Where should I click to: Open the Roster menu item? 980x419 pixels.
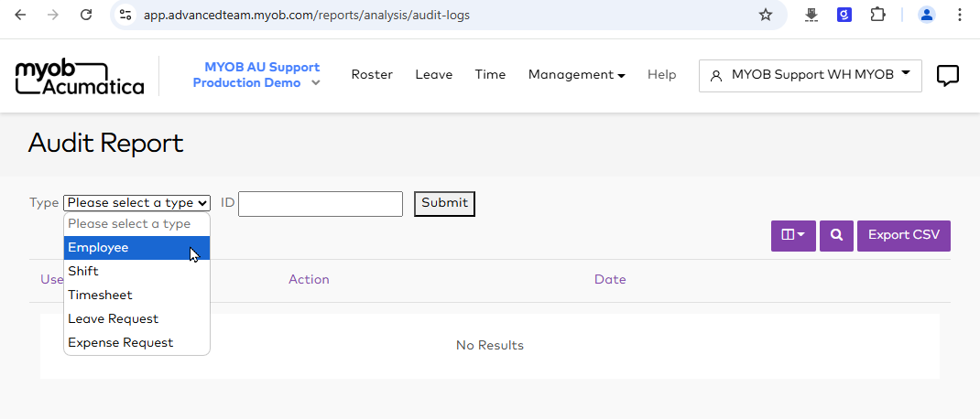tap(372, 75)
